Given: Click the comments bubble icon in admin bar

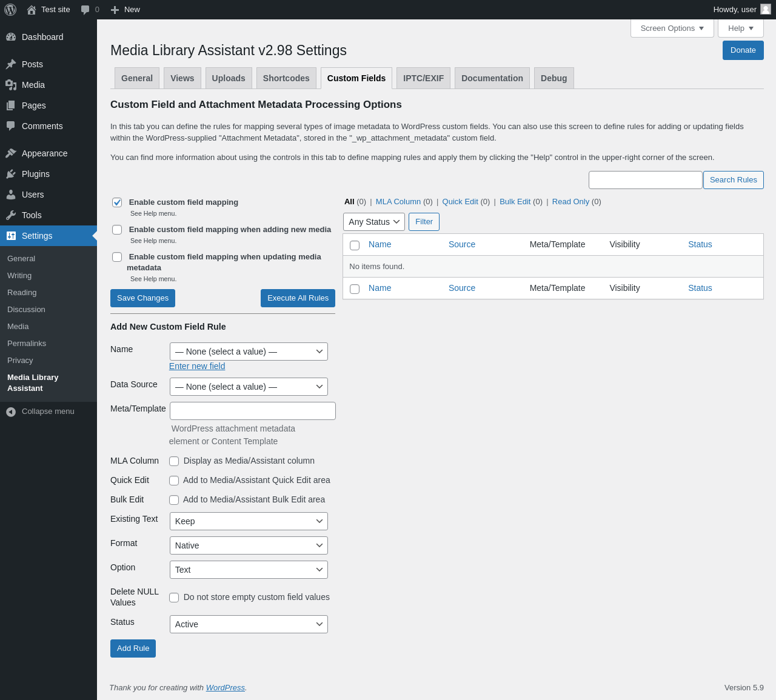Looking at the screenshot, I should coord(85,10).
